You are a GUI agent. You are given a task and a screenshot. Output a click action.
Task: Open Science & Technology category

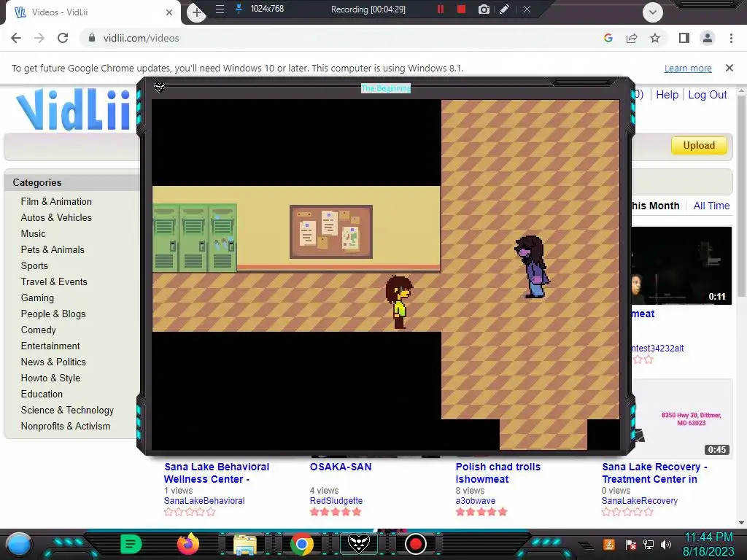pyautogui.click(x=67, y=411)
